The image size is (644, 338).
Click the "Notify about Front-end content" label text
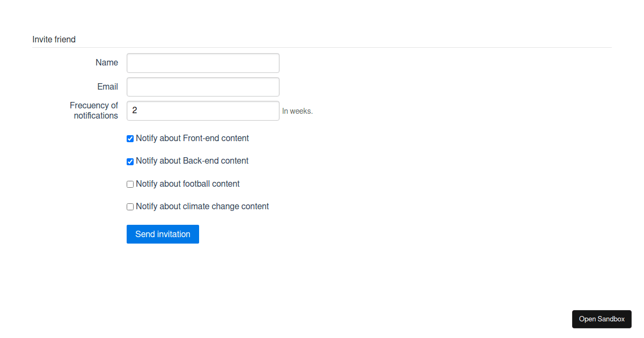[x=192, y=138]
